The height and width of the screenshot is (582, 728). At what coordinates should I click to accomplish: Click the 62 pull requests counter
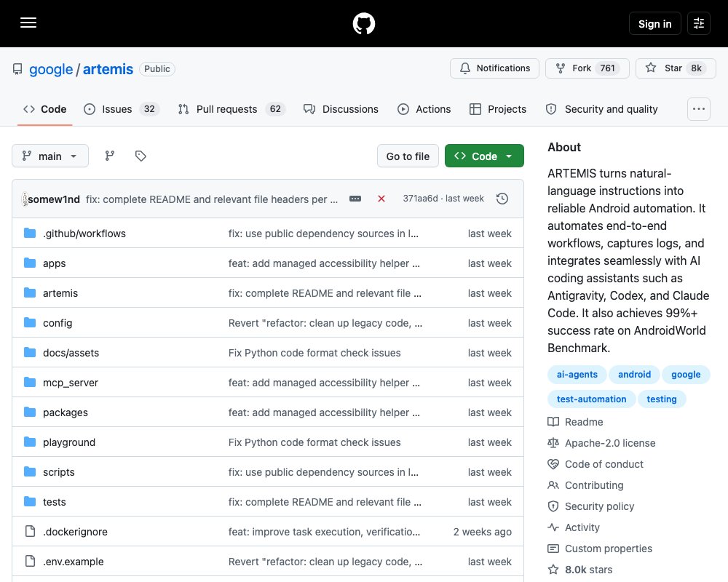click(275, 109)
